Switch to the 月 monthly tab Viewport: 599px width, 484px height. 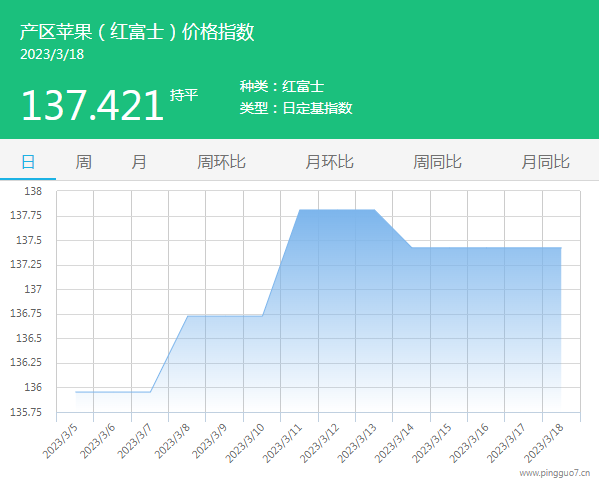[139, 162]
